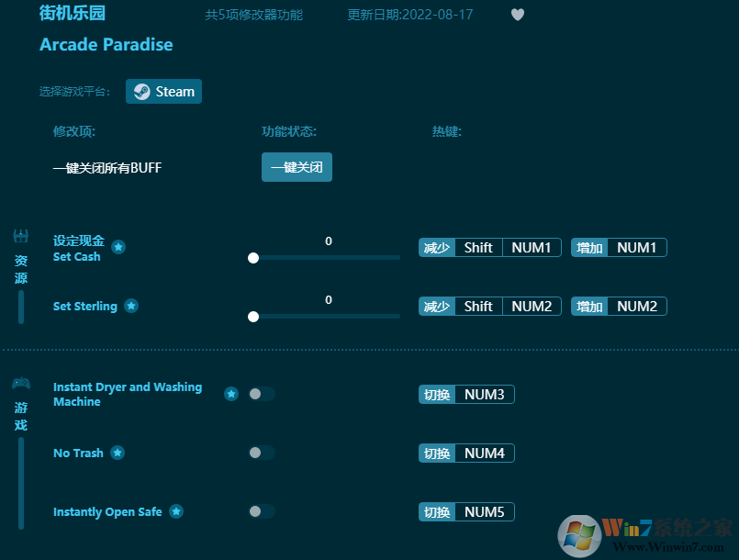Click the star icon beside Set Cash
The width and height of the screenshot is (739, 560).
[x=118, y=247]
